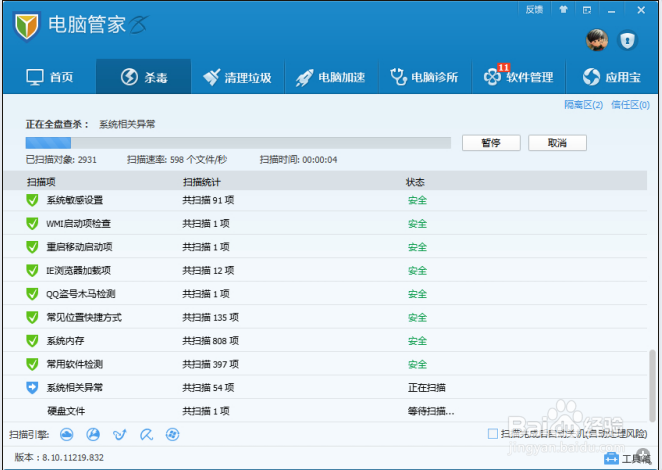This screenshot has height=470, width=662.
Task: Click the scan progress bar
Action: 238,143
